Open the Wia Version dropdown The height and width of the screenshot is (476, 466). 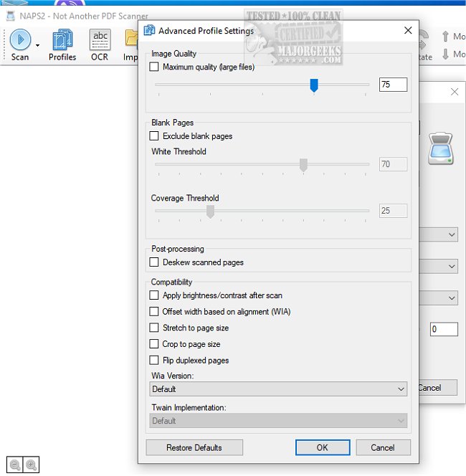278,389
